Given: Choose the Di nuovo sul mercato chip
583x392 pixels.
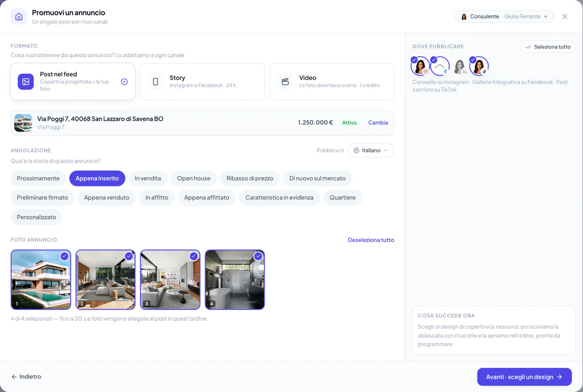Looking at the screenshot, I should (317, 178).
